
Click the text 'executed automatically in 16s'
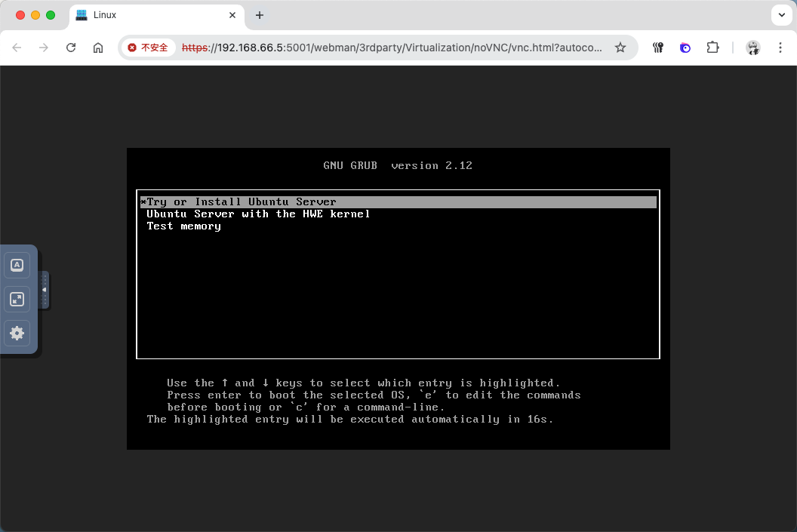(451, 420)
